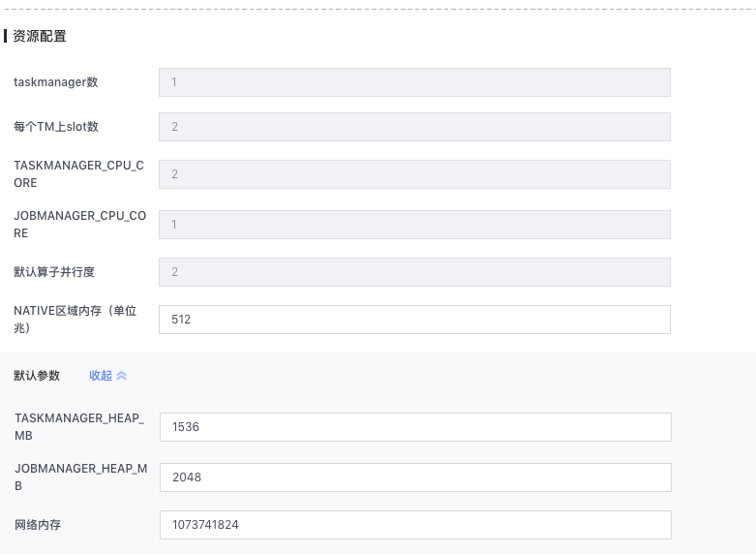Screen dimensions: 756x554
Task: Click the NATIVE区域内存（单位兆） label
Action: (x=76, y=320)
